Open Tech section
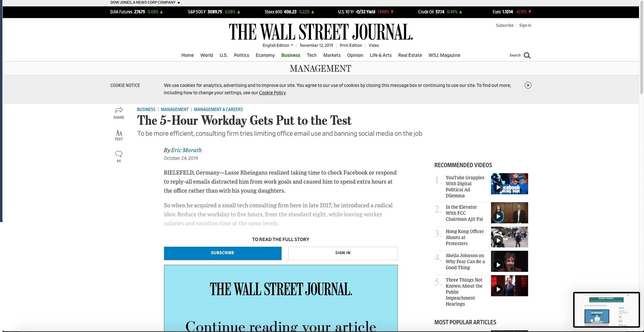Screen dimensions: 644x332 [x=312, y=55]
